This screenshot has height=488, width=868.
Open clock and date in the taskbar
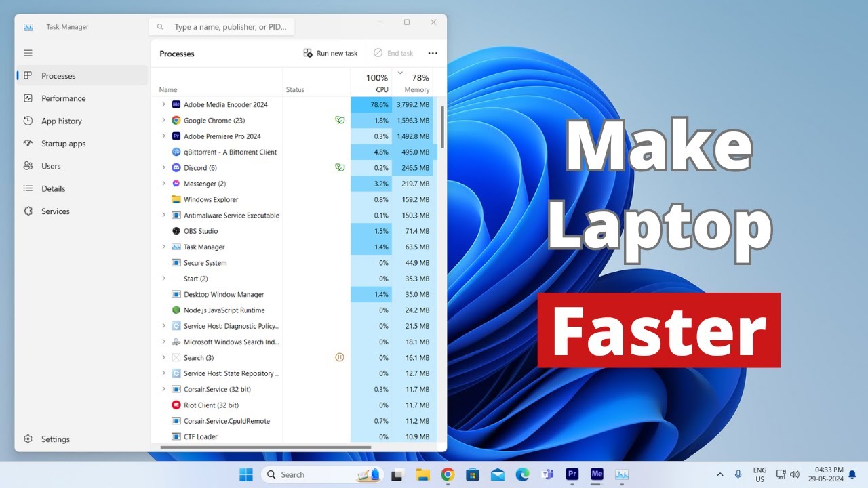click(x=825, y=474)
